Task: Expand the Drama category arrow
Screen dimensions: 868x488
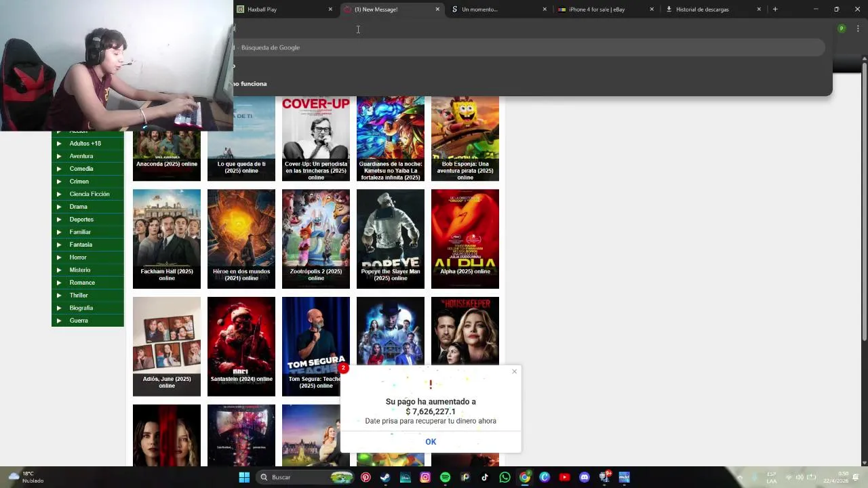Action: tap(59, 207)
